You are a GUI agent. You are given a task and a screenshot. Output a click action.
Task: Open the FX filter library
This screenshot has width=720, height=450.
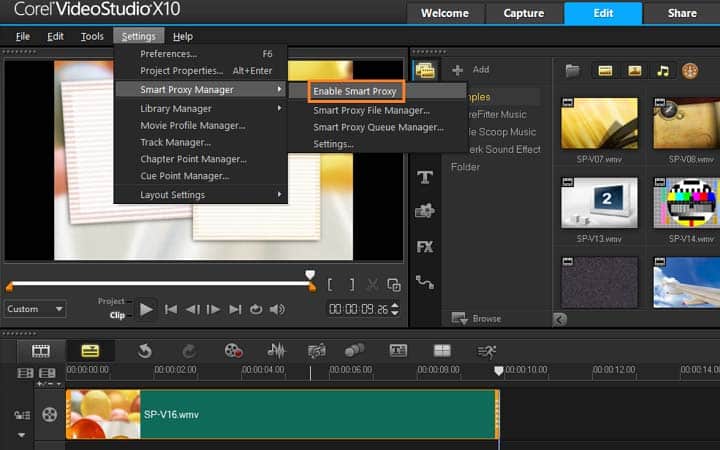(x=425, y=247)
